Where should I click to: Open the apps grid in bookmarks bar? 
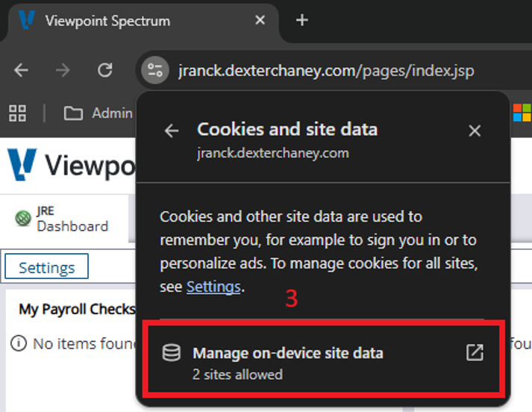click(x=17, y=113)
